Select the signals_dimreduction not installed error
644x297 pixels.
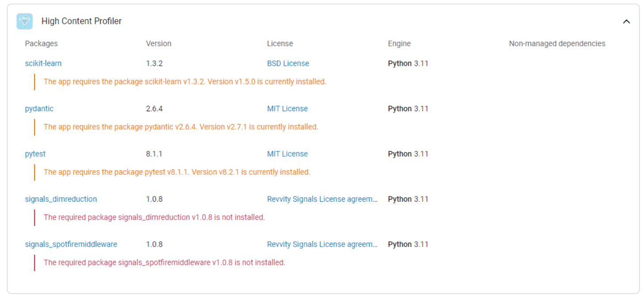pos(154,217)
